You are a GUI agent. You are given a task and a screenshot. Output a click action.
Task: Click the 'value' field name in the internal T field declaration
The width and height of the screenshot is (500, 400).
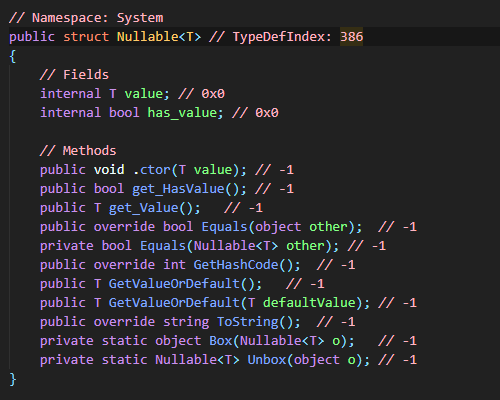pos(144,94)
